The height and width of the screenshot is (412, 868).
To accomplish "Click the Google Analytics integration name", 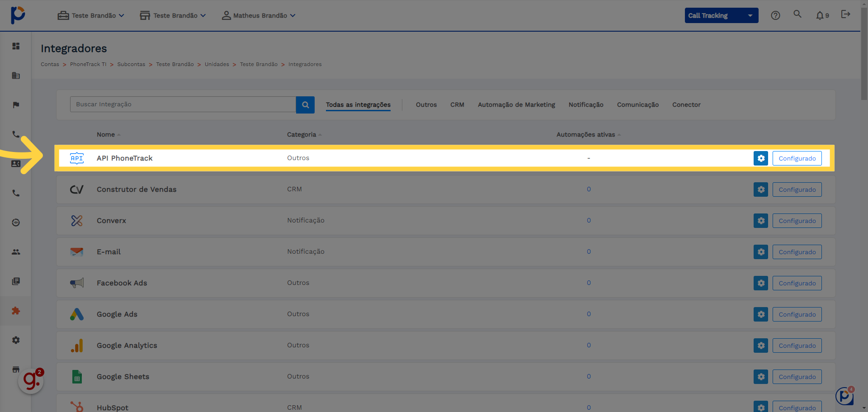I will coord(127,346).
